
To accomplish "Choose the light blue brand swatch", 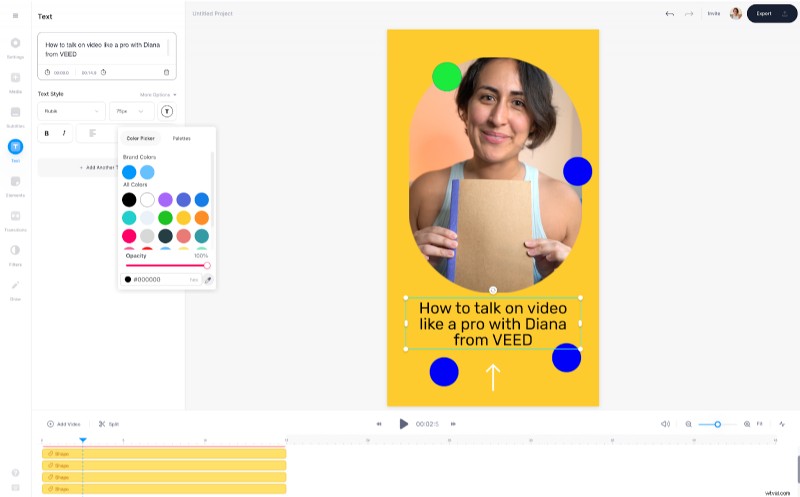I will 147,172.
